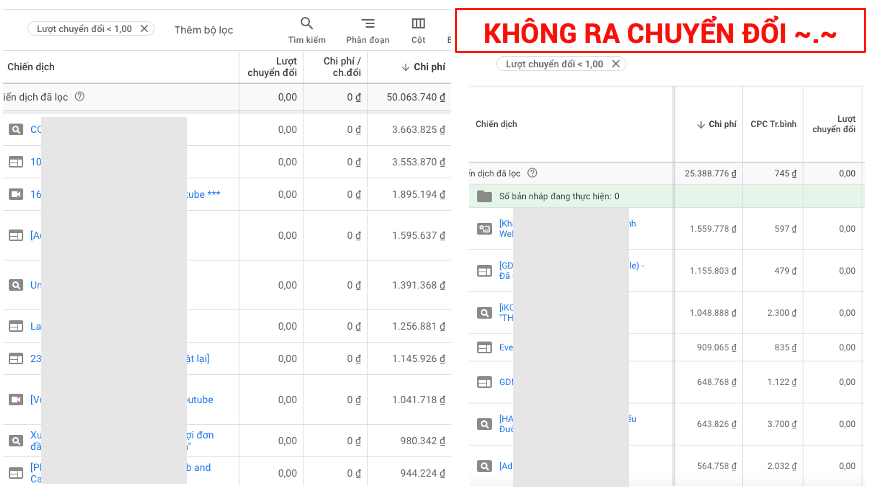Click search campaign icon in 1.048.888 đ row
The height and width of the screenshot is (491, 870).
[484, 313]
